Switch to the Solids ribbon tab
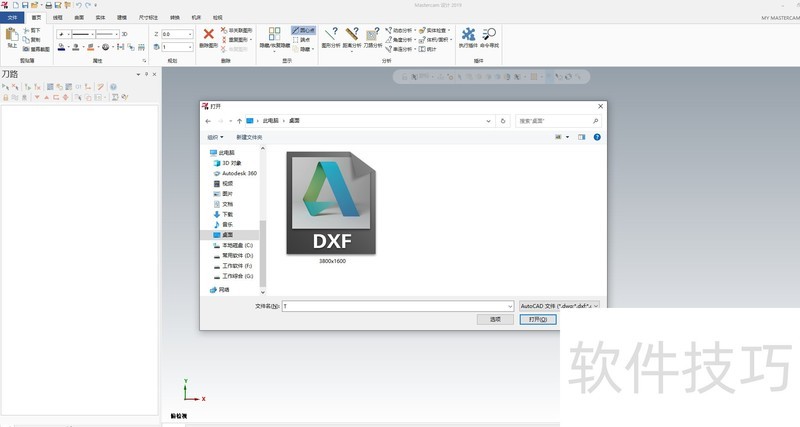The image size is (800, 427). coord(101,17)
